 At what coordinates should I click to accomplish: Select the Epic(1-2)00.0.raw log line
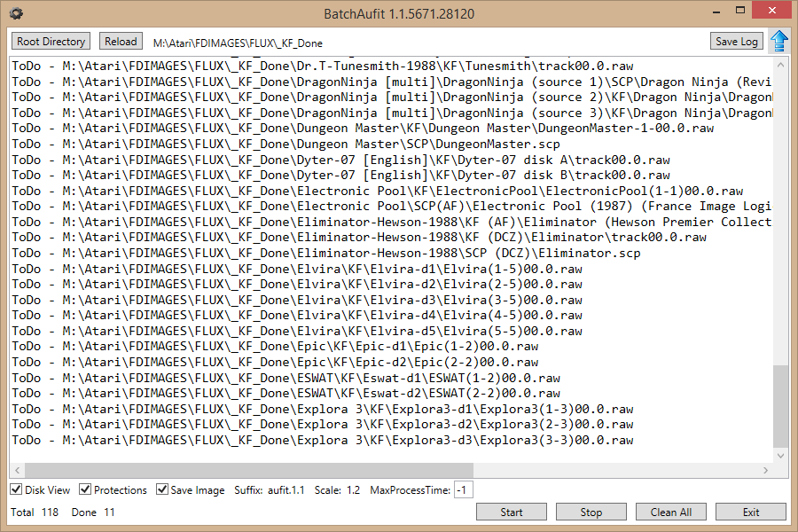pos(275,346)
